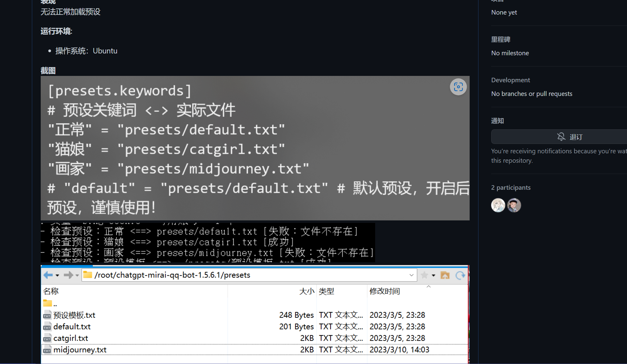Open the back-button history dropdown arrow
Image resolution: width=627 pixels, height=364 pixels.
pyautogui.click(x=57, y=275)
